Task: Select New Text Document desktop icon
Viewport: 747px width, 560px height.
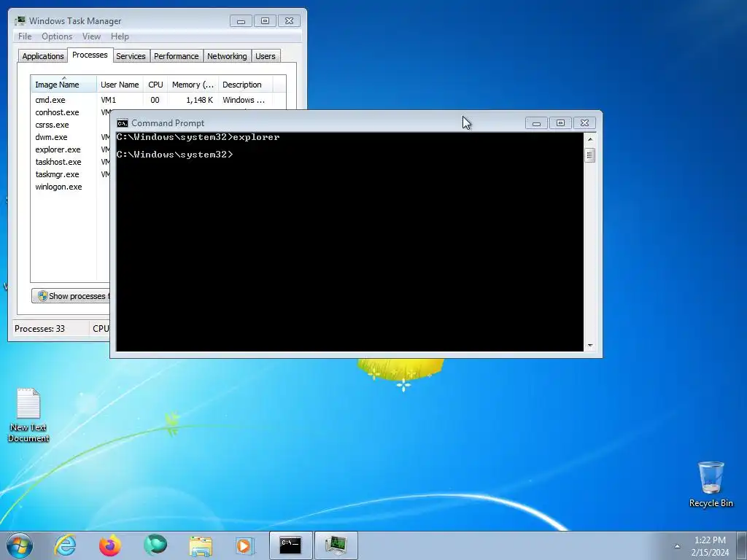Action: [28, 415]
